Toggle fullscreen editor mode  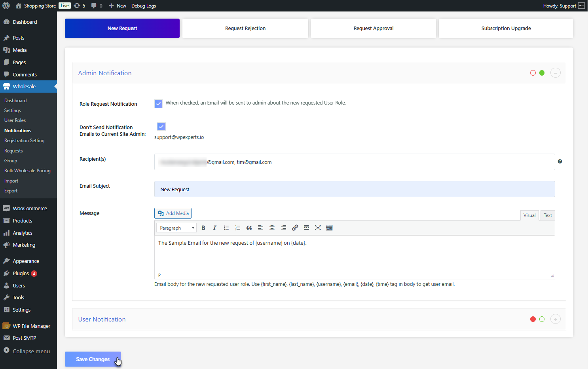(x=318, y=228)
